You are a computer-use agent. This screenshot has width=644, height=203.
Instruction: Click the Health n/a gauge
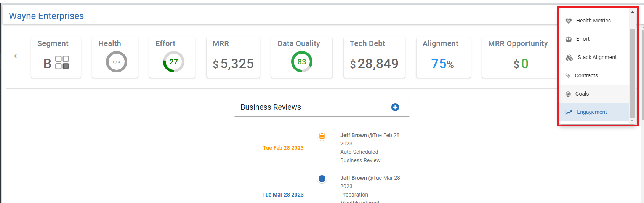coord(117,62)
